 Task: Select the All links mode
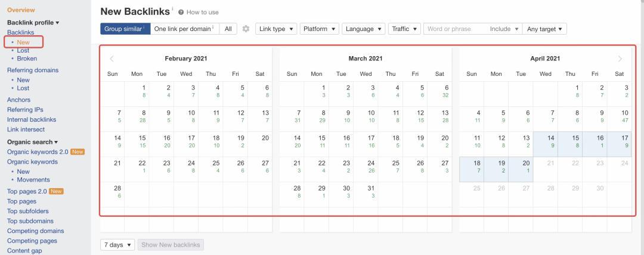click(x=228, y=29)
